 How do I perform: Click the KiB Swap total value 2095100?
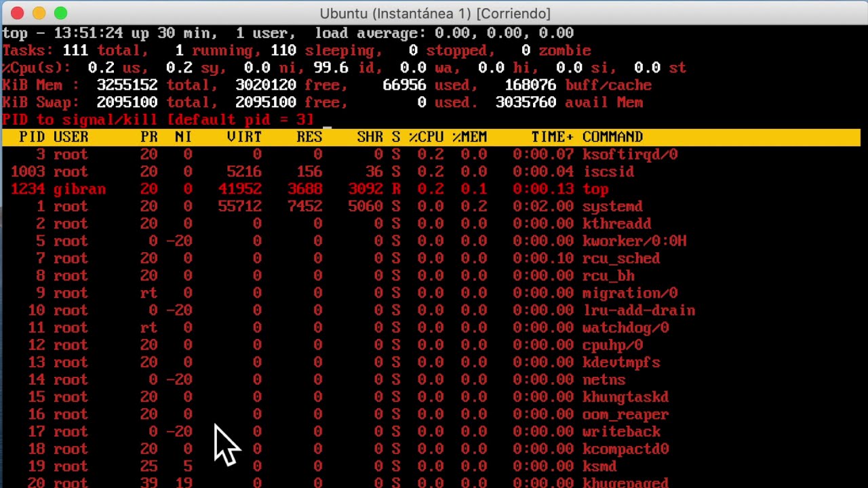[x=127, y=102]
